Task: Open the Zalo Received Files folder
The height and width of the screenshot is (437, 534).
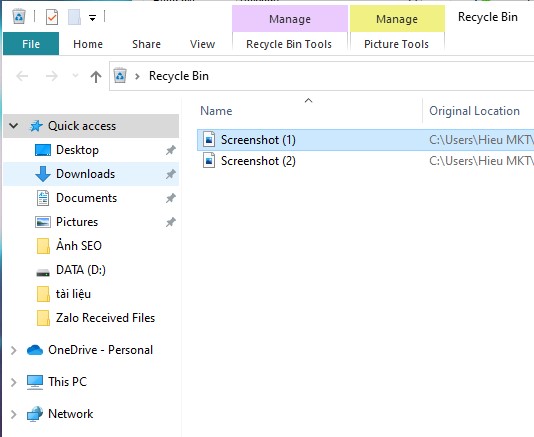Action: click(105, 318)
